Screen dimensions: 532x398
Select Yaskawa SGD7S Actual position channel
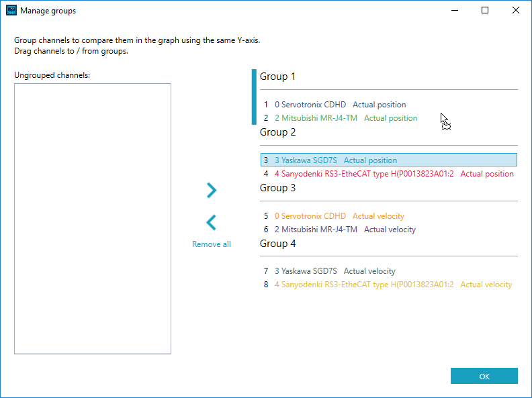coord(335,160)
